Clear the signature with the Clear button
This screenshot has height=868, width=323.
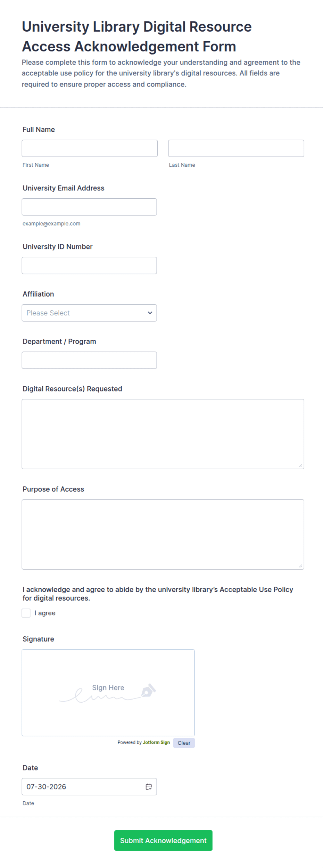[x=184, y=743]
